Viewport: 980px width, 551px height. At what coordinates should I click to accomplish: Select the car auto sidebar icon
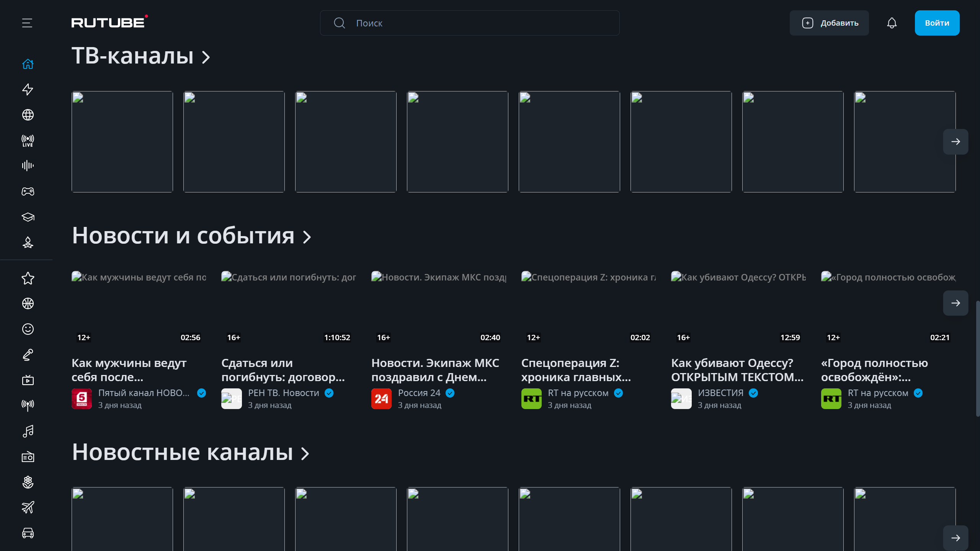click(28, 533)
